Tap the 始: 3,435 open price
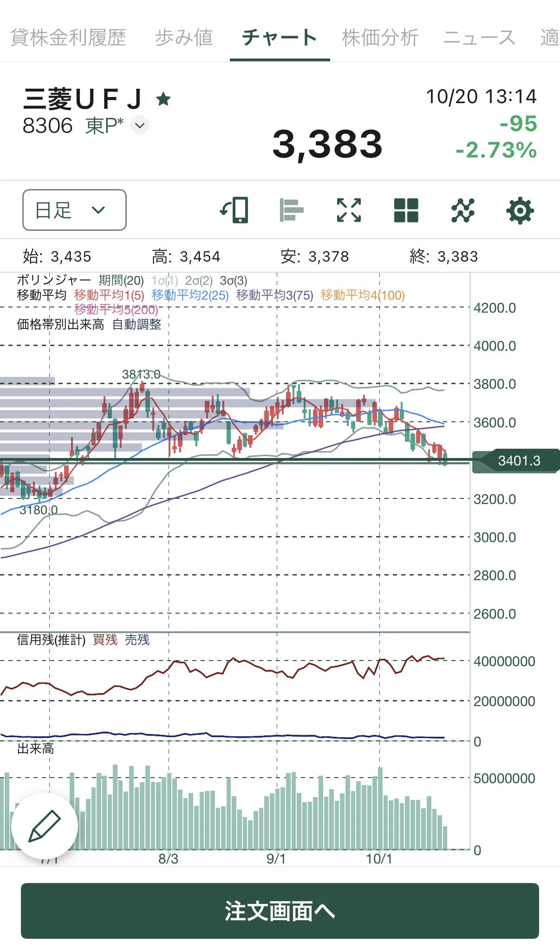This screenshot has height=949, width=560. [57, 256]
